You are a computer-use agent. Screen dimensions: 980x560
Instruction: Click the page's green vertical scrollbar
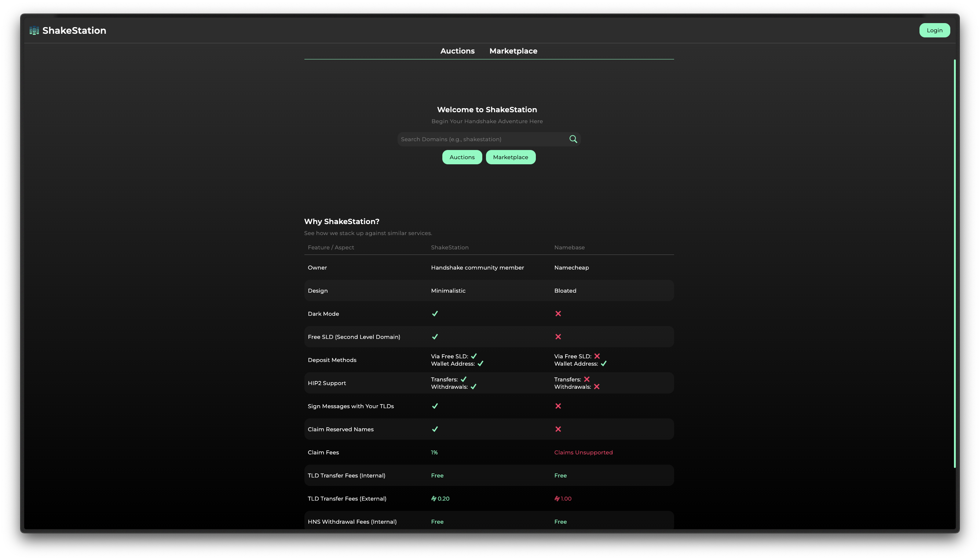954,263
